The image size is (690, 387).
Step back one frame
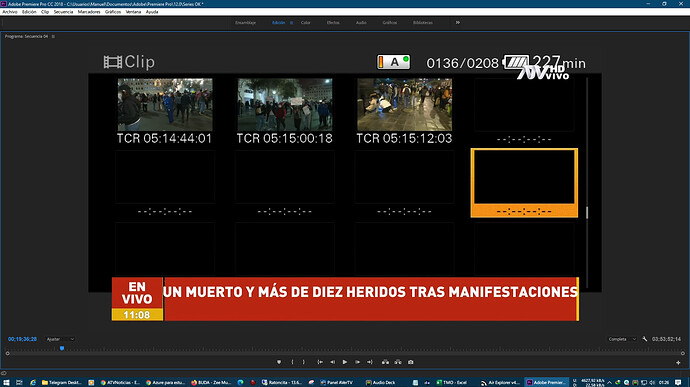pos(333,362)
